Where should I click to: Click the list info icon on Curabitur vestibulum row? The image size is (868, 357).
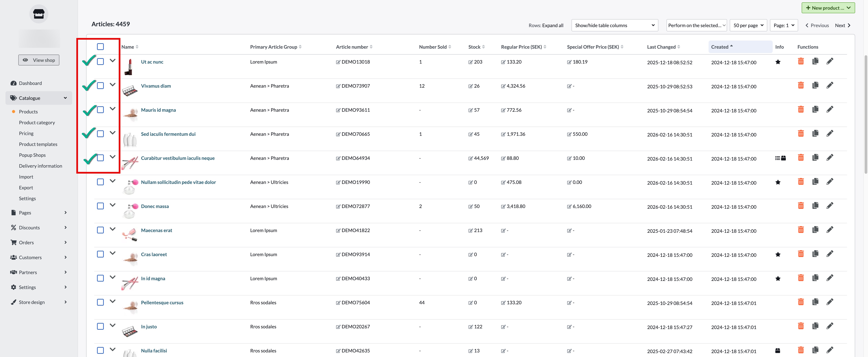(x=777, y=158)
